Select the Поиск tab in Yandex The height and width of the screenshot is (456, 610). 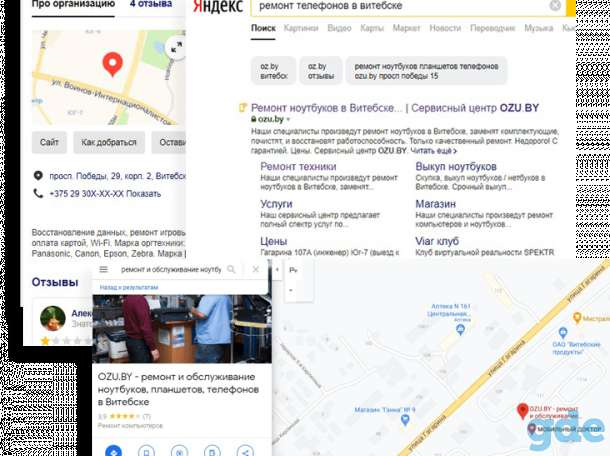click(263, 28)
